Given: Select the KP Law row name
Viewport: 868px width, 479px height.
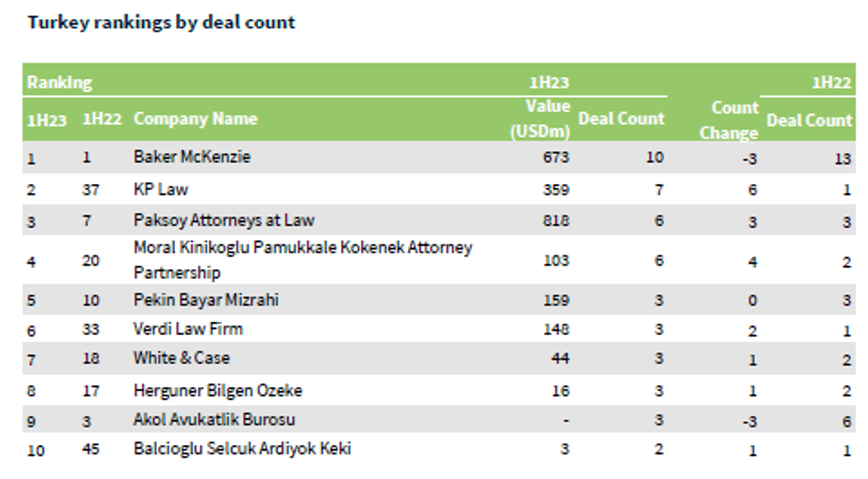Looking at the screenshot, I should point(160,189).
